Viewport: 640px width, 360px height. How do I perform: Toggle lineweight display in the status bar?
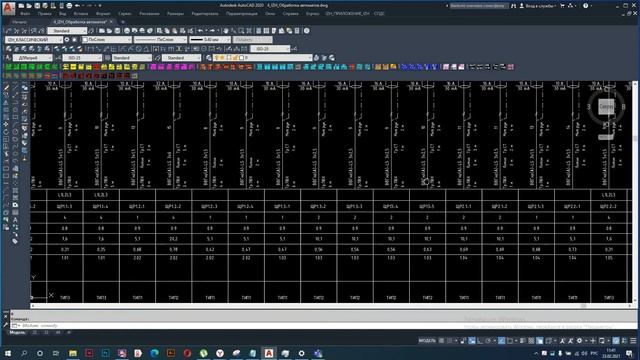pos(523,340)
